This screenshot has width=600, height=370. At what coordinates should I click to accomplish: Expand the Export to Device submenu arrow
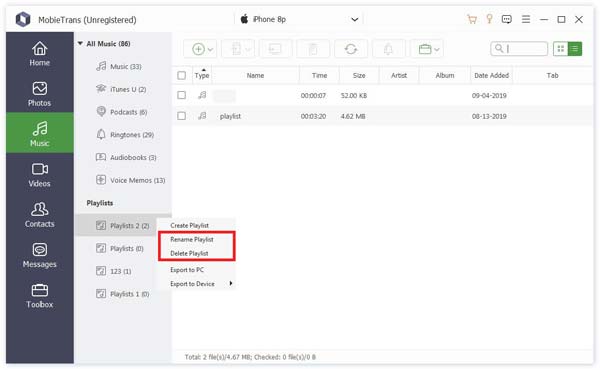(231, 284)
